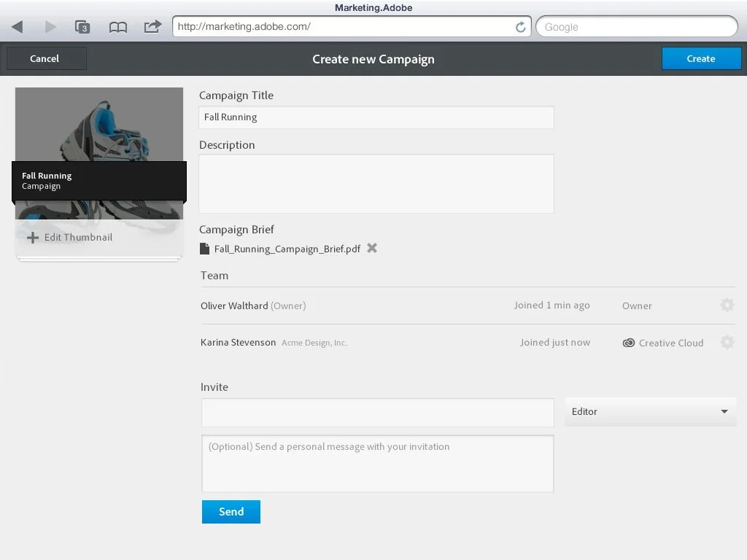The image size is (747, 560).
Task: Open Fall_Running_Campaign_Brief.pdf file link
Action: tap(287, 249)
